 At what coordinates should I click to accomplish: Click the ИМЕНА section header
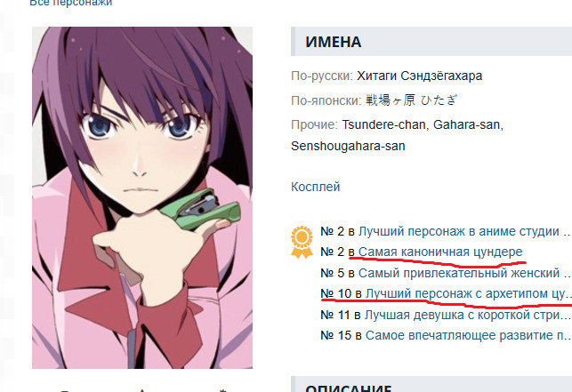pyautogui.click(x=431, y=42)
